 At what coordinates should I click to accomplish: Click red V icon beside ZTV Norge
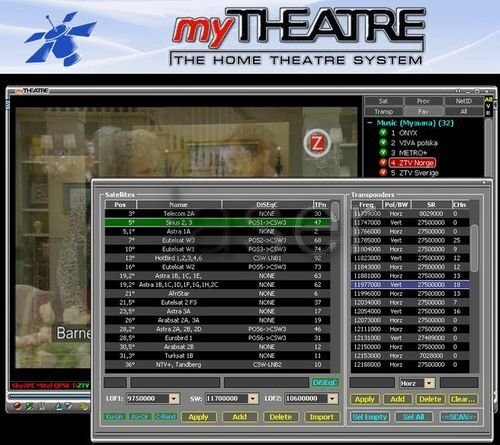point(383,162)
